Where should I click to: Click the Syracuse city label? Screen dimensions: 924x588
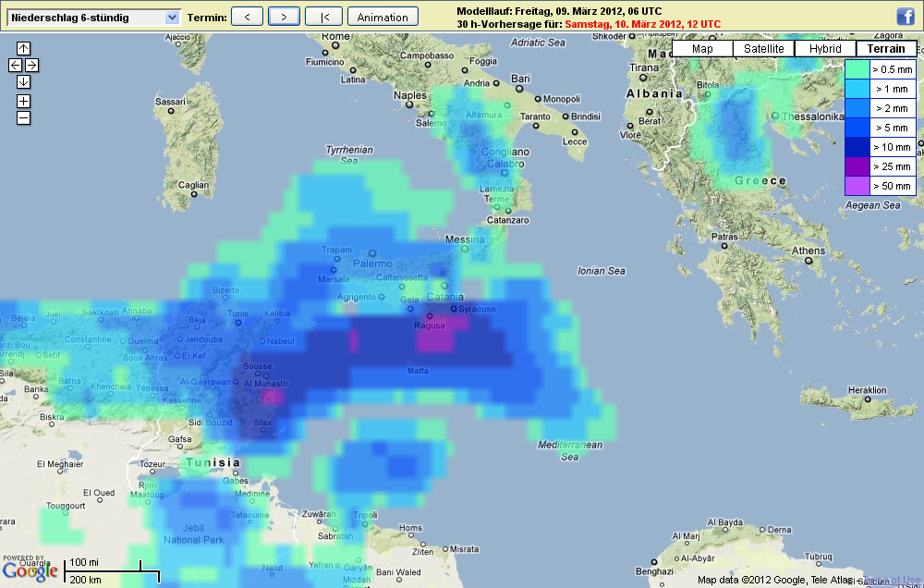tap(477, 309)
